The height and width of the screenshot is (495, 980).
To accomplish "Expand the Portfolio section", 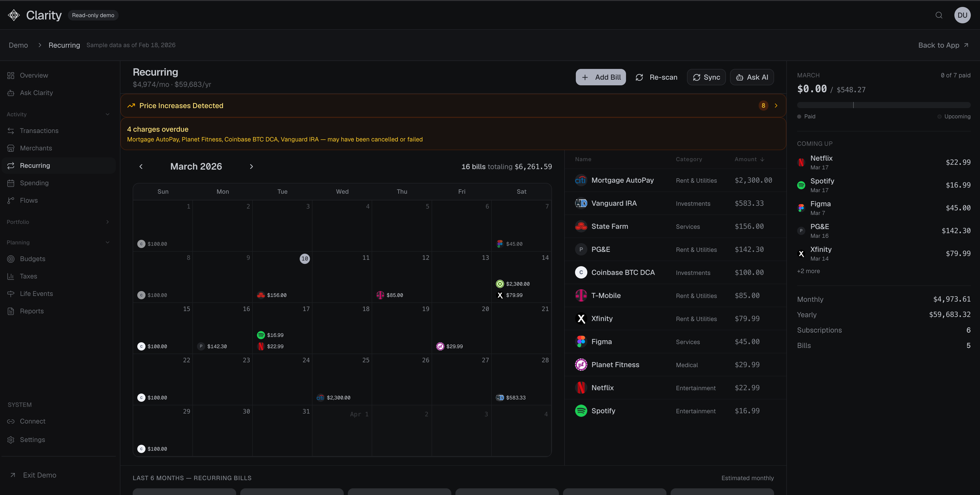I will click(108, 222).
